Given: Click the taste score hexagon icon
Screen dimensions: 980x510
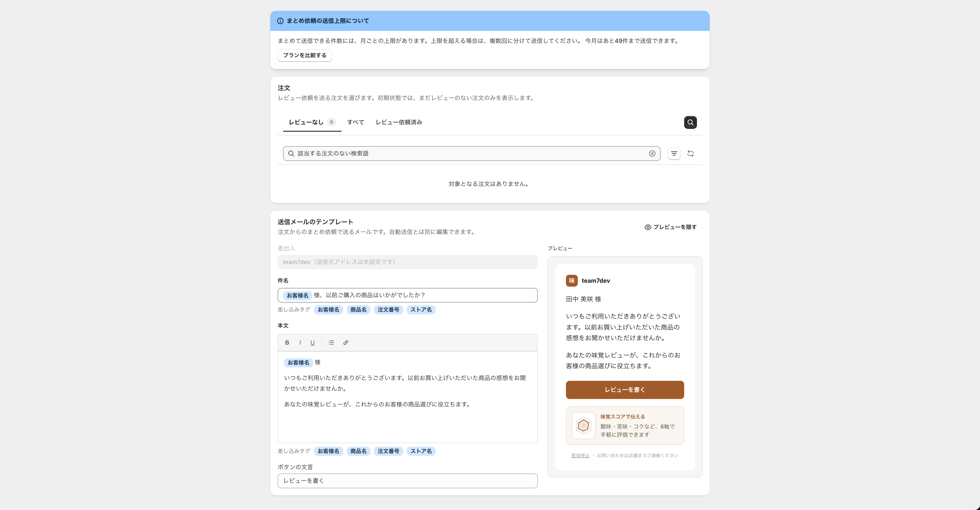Looking at the screenshot, I should [x=583, y=426].
